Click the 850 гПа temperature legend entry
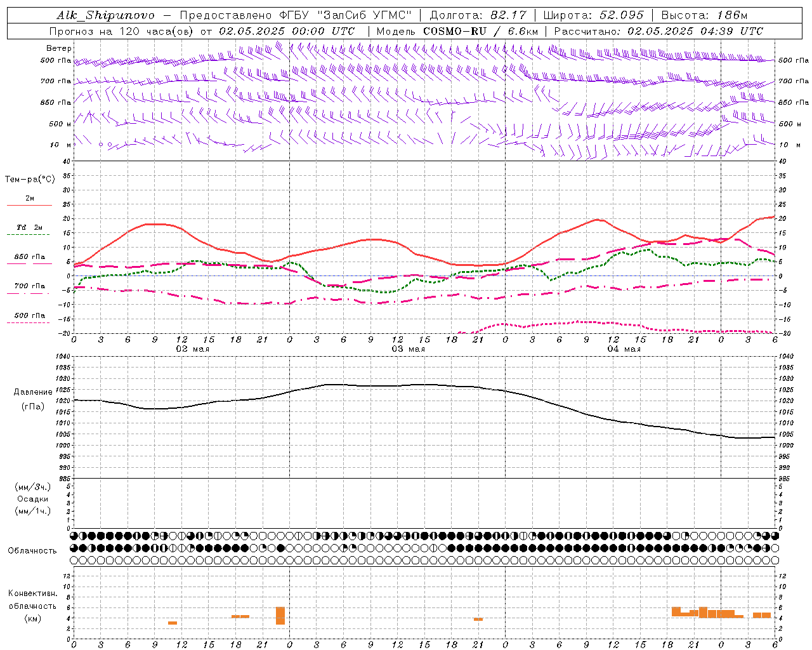The width and height of the screenshot is (812, 650). coord(30,257)
